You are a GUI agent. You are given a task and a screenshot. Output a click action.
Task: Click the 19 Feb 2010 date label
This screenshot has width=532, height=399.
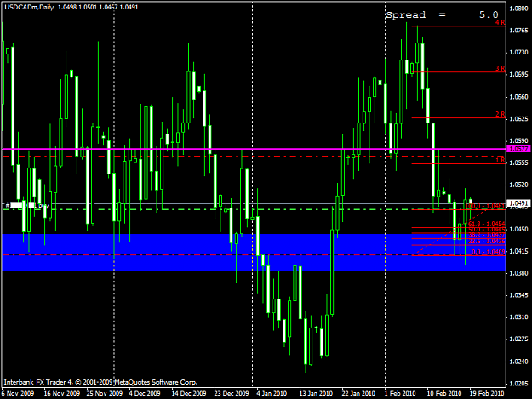pos(487,393)
